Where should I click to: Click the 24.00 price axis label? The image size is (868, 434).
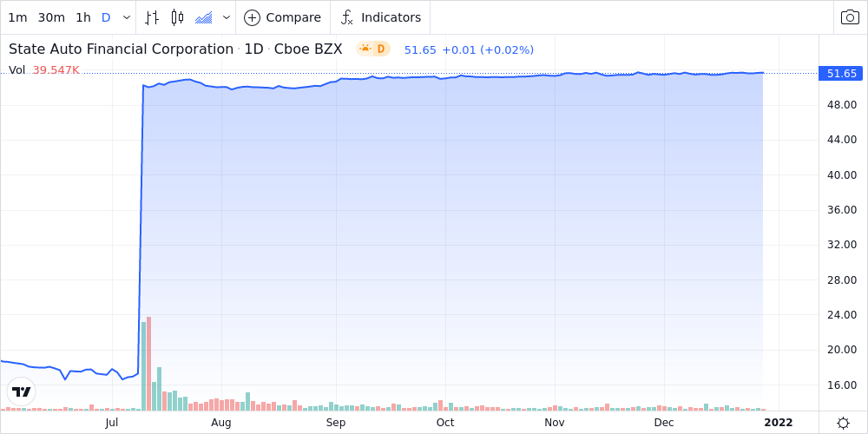841,315
